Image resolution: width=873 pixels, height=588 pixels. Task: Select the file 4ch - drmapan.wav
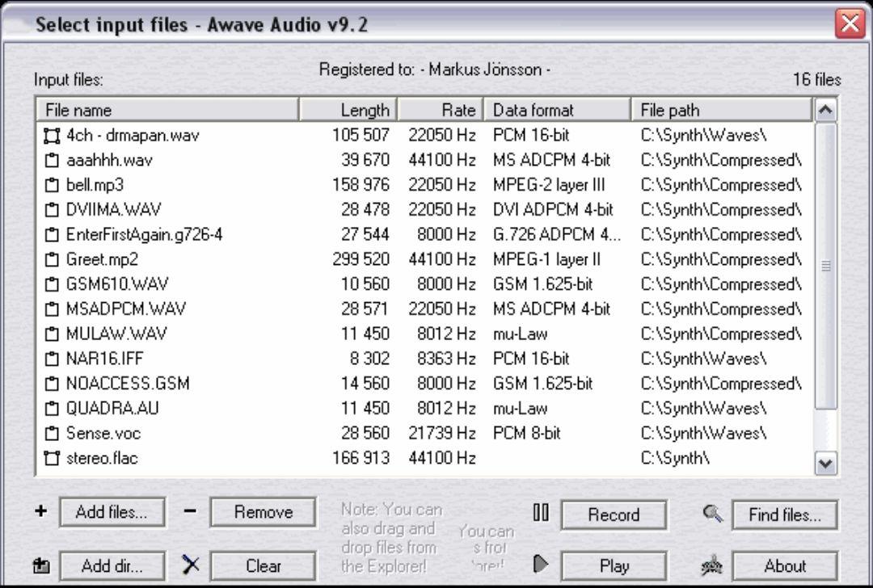point(133,135)
